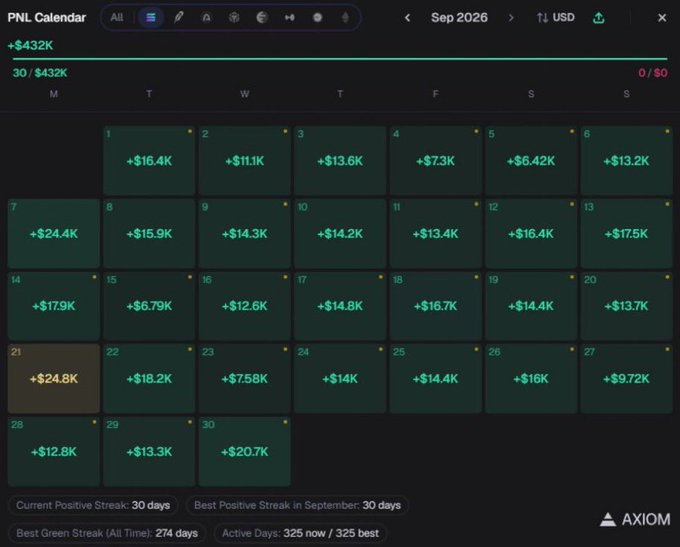
Task: Open day 29 cell showing +$13.3K
Action: point(149,452)
